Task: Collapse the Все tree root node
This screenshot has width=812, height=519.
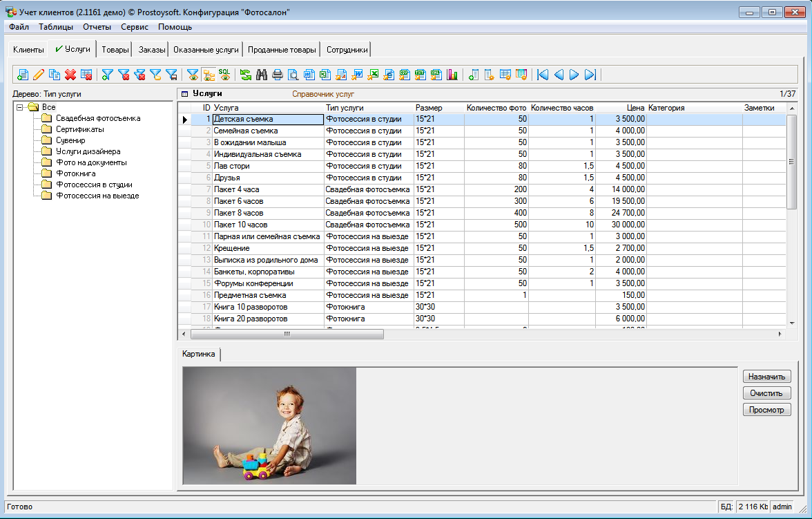Action: tap(19, 107)
